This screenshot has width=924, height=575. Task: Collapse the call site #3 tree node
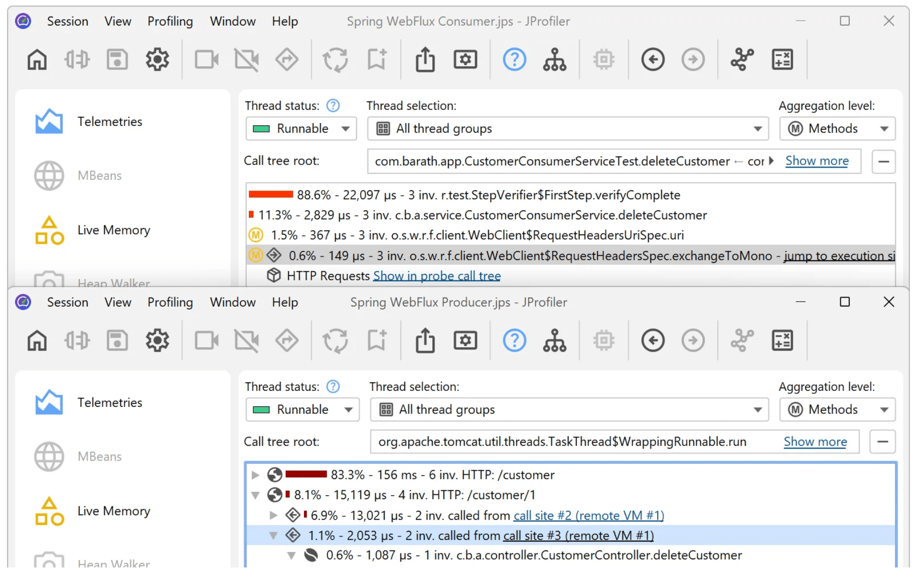click(x=273, y=536)
